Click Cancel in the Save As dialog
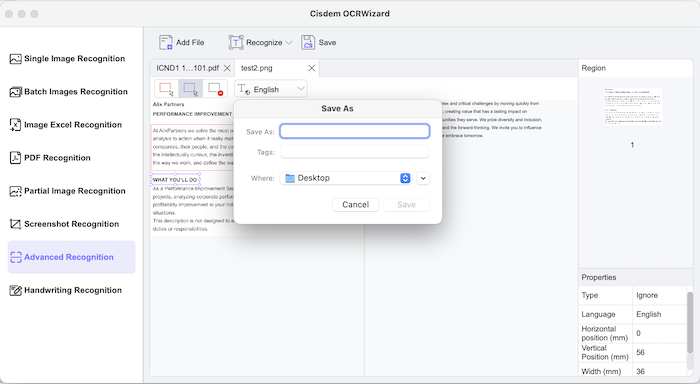The image size is (700, 384). pyautogui.click(x=355, y=205)
